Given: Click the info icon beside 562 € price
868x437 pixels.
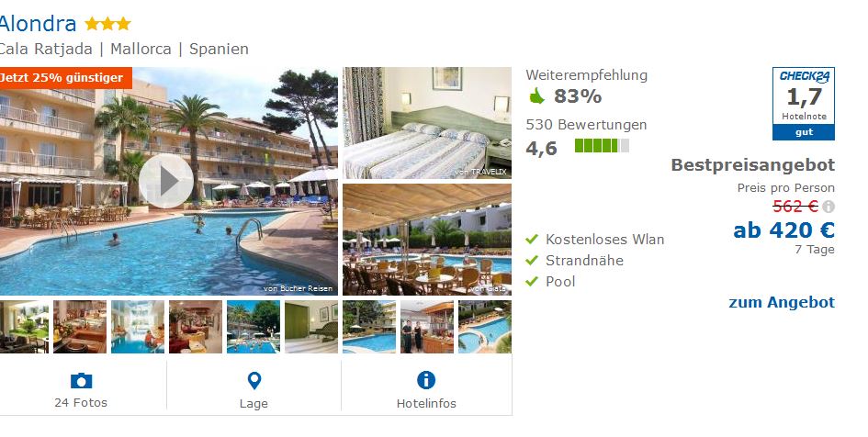Looking at the screenshot, I should click(829, 207).
